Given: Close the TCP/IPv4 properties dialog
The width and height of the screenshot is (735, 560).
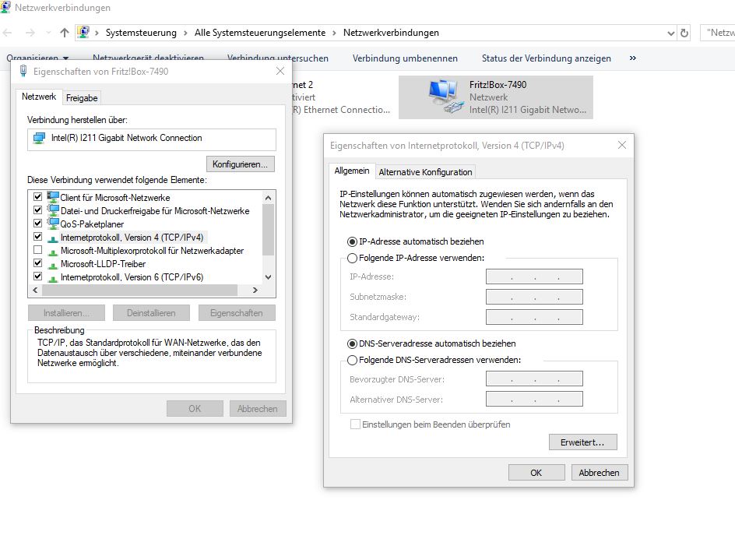Looking at the screenshot, I should coord(622,145).
